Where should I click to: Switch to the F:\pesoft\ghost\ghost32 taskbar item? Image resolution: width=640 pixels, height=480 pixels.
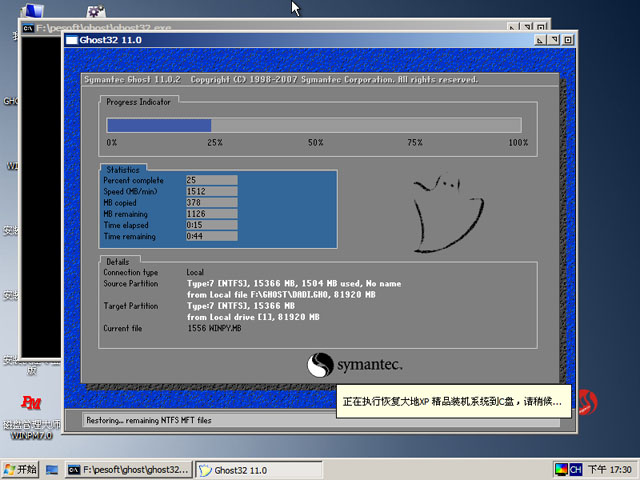[x=129, y=470]
